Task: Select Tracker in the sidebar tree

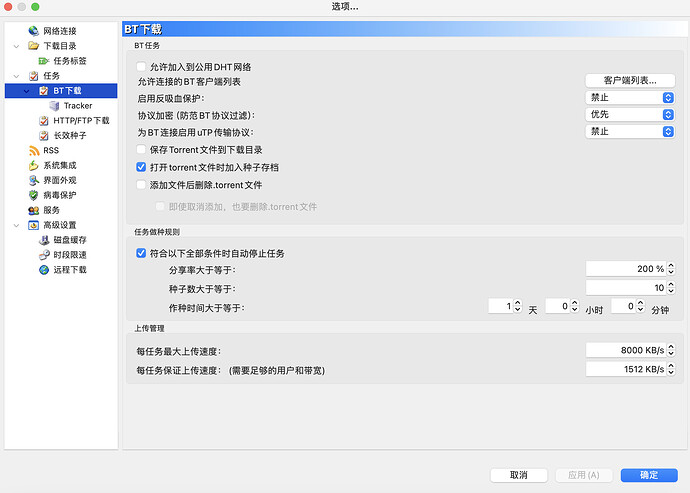Action: point(77,105)
